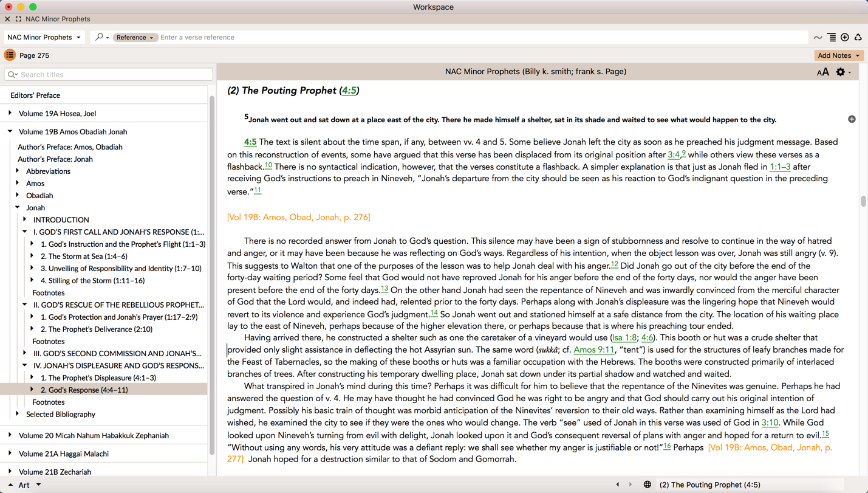Viewport: 868px width, 493px height.
Task: Click the up triangle beside Art
Action: (10, 484)
